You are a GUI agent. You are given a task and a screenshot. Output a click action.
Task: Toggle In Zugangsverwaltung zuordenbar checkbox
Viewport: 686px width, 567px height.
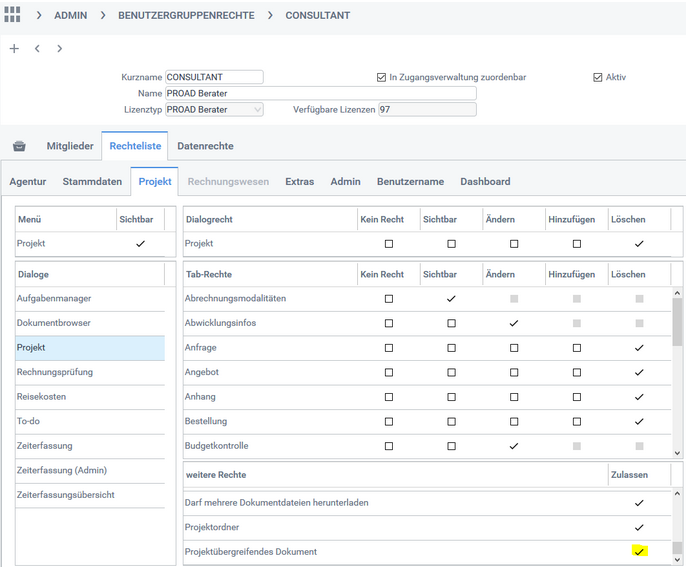tap(381, 77)
